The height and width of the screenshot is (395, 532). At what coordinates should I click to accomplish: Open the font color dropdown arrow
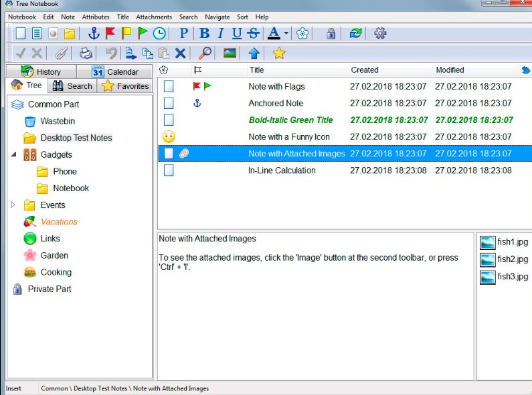pyautogui.click(x=286, y=33)
